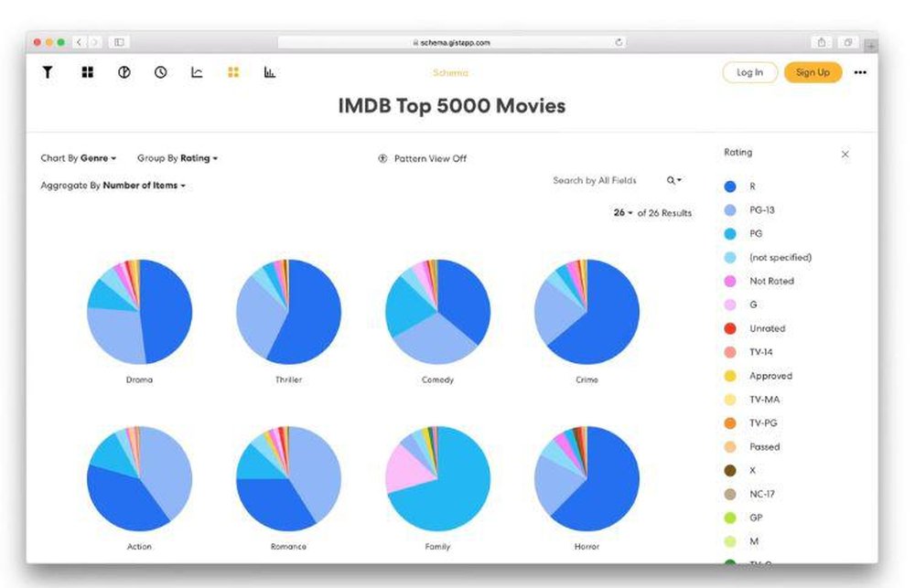Click the TV-MA legend label
Screen dimensions: 915x588
point(764,400)
